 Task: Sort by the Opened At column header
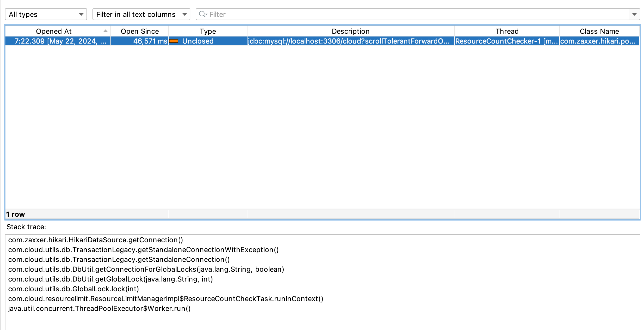point(54,31)
